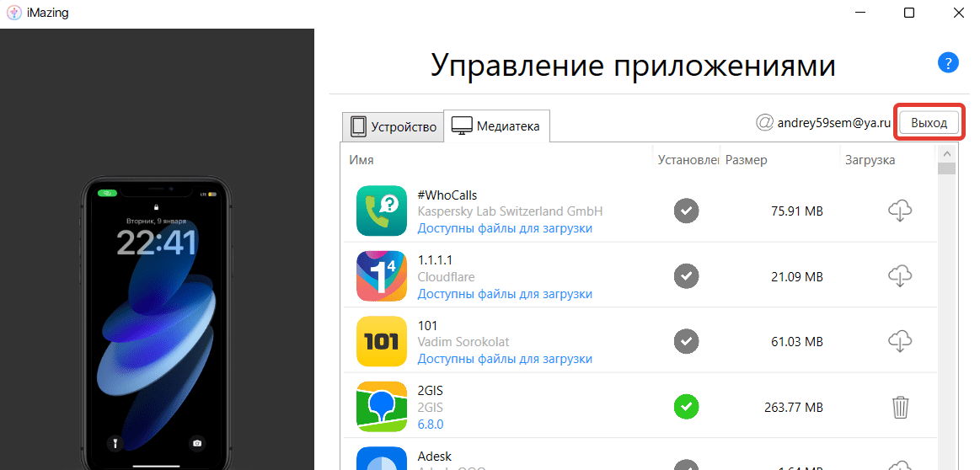This screenshot has height=470, width=980.
Task: Click the scrollbar up arrow
Action: 947,154
